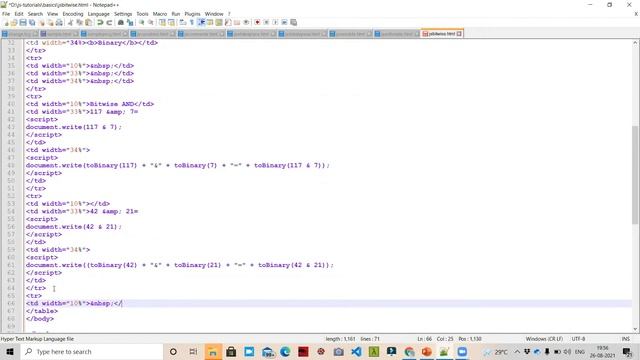This screenshot has width=640, height=360.
Task: Click the scroll down arrow
Action: 636,329
